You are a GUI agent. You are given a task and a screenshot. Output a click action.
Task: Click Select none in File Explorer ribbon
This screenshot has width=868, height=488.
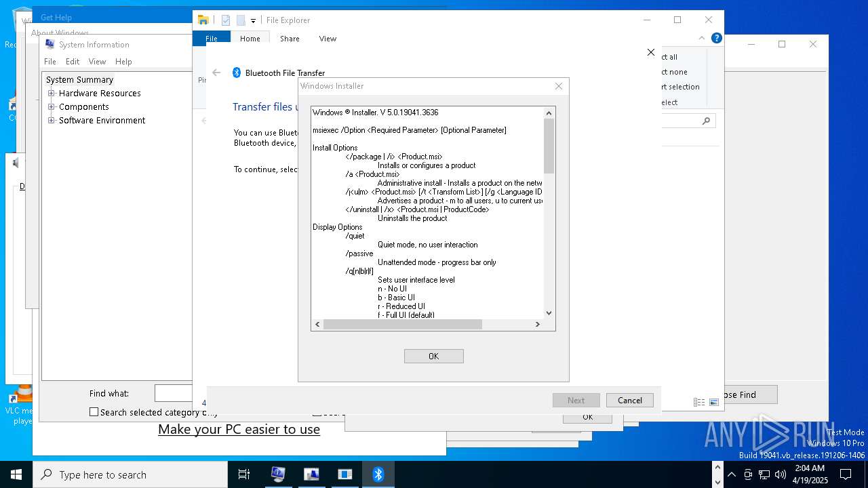[x=674, y=72]
